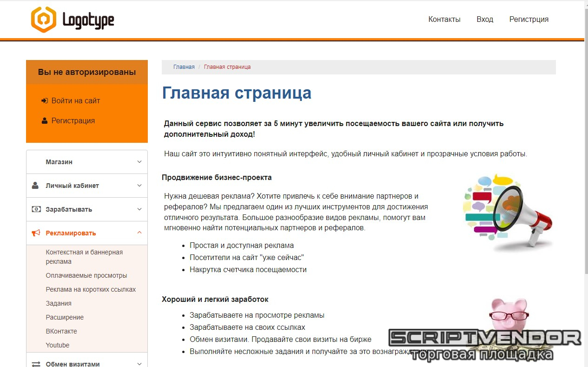The width and height of the screenshot is (588, 367).
Task: Open the Зарабатывать sidebar item
Action: coord(87,209)
